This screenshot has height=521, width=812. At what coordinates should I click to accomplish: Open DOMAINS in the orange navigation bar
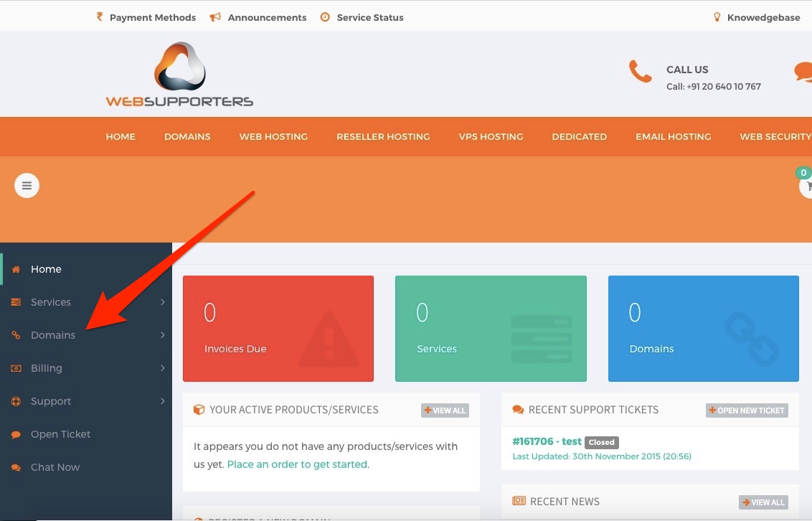coord(187,137)
